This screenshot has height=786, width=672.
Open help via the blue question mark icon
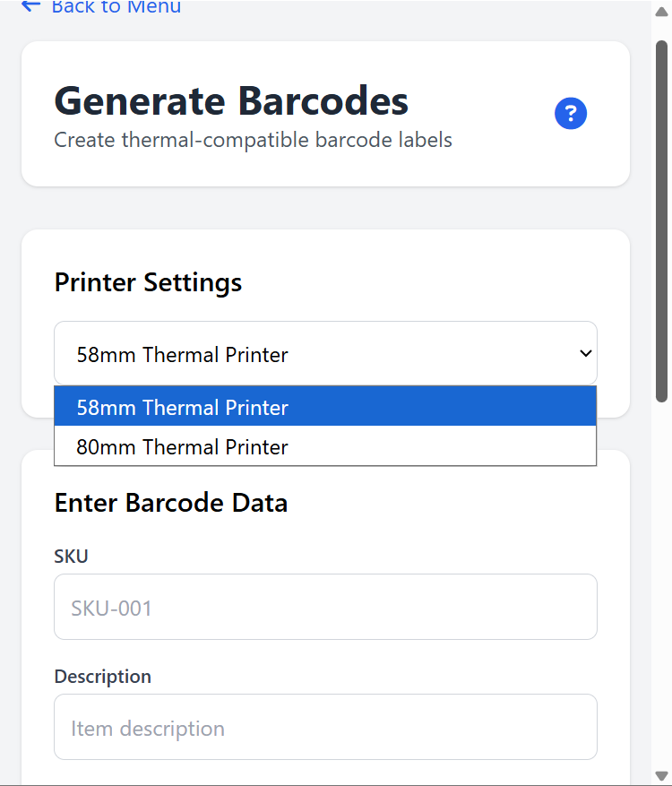click(571, 113)
